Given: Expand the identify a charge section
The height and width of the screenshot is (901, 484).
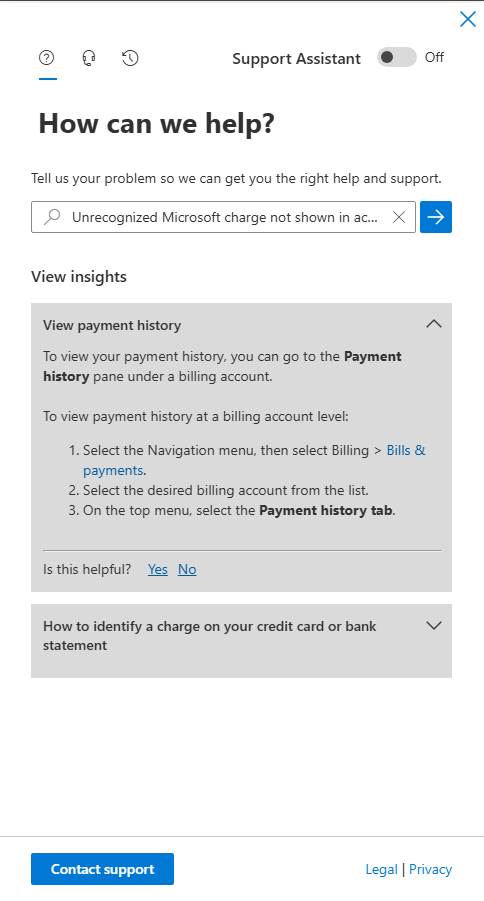Looking at the screenshot, I should point(434,625).
